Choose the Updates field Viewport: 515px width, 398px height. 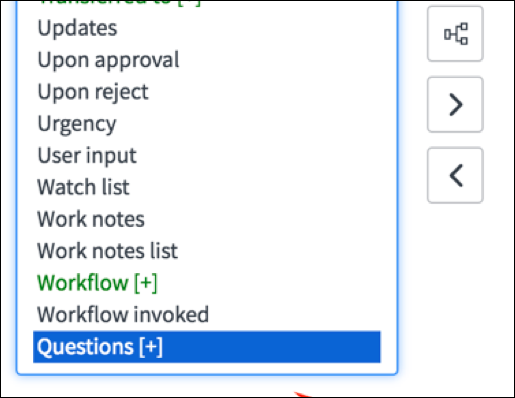[77, 28]
